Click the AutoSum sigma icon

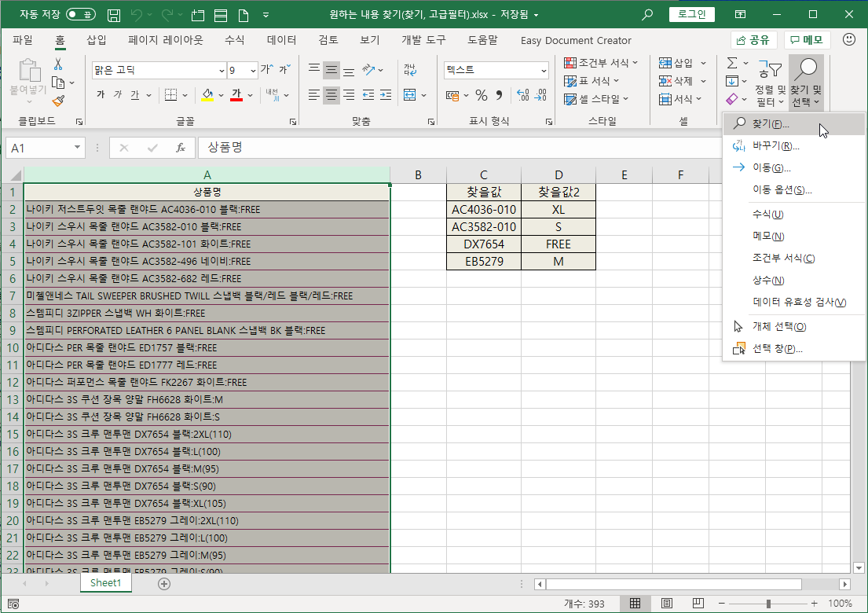tap(732, 63)
